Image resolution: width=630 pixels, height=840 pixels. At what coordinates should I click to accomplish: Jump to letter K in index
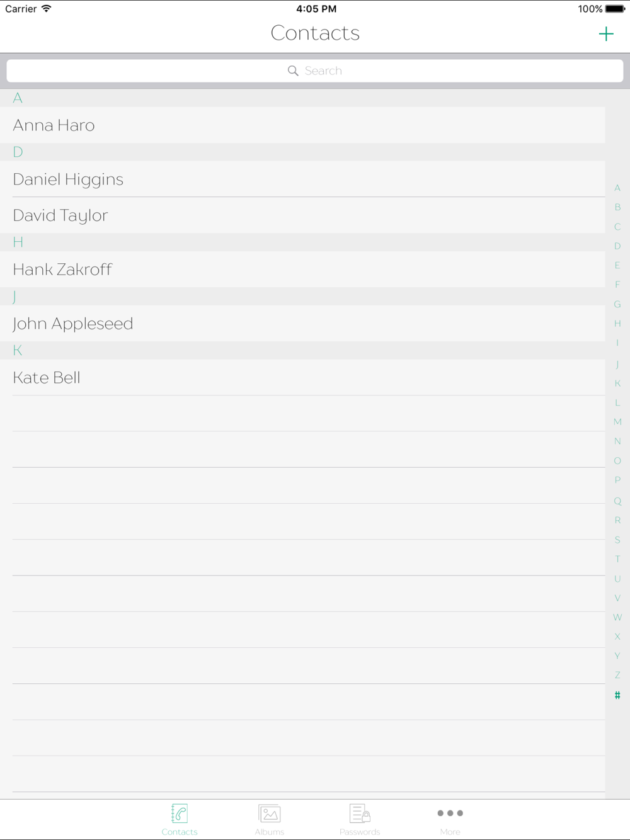point(617,383)
